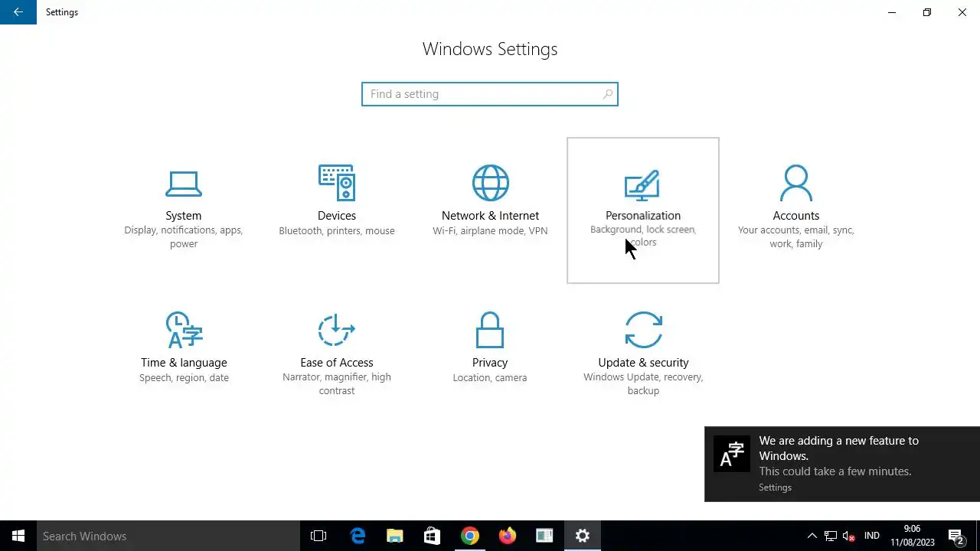Click the search magnifier icon in Find a setting
This screenshot has height=551, width=980.
coord(608,94)
